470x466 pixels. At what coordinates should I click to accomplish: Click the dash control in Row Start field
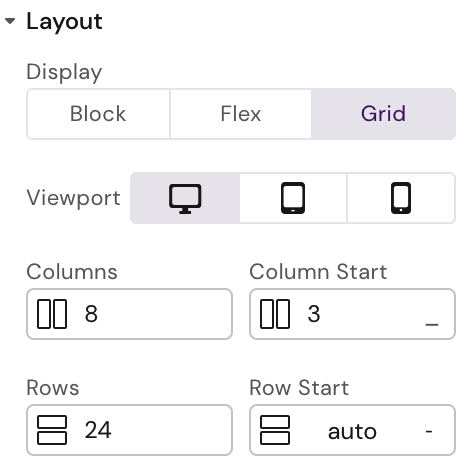pos(429,431)
